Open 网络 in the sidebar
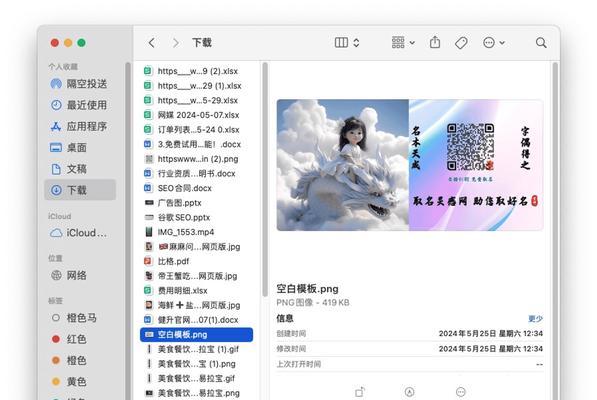 coord(80,275)
